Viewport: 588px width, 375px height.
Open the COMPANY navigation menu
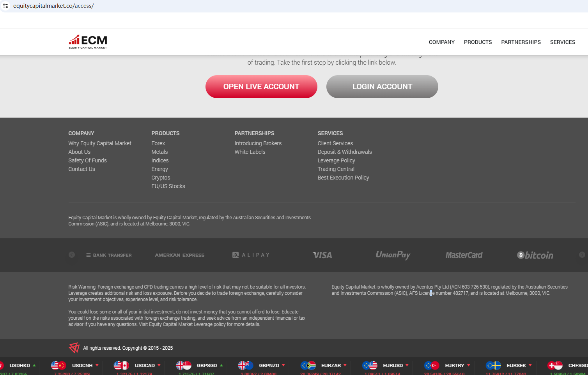pos(441,42)
